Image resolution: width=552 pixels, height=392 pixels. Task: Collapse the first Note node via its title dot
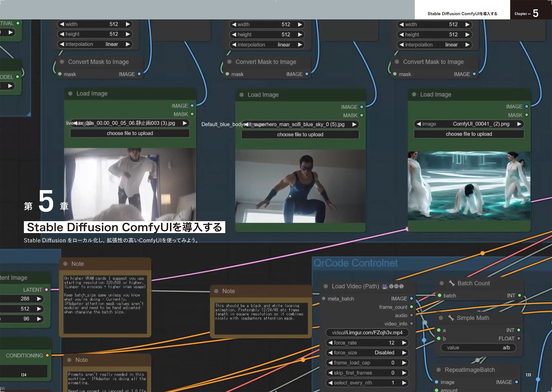[x=65, y=264]
